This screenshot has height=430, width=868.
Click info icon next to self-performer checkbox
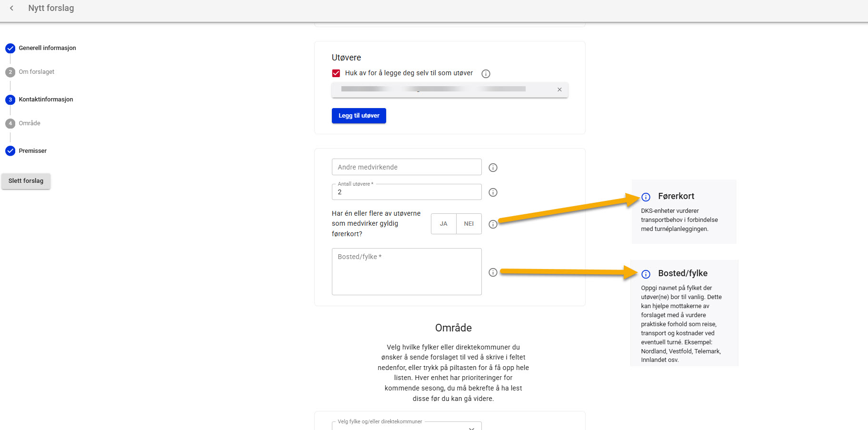(x=486, y=74)
